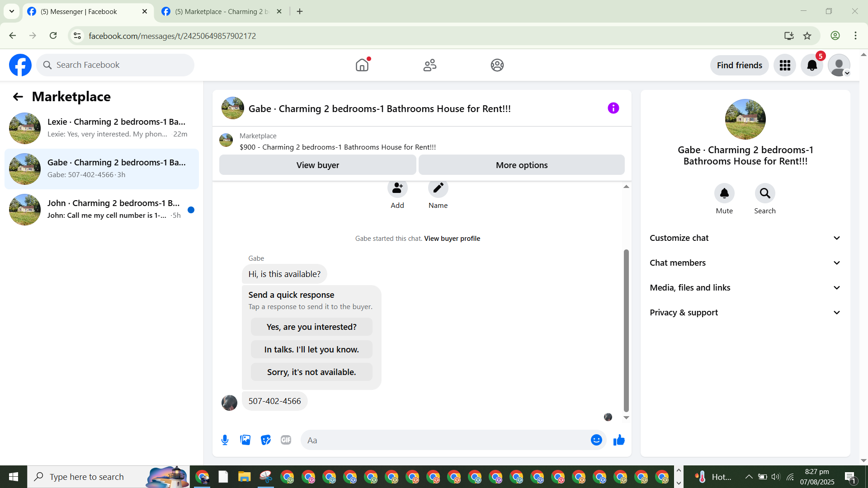The width and height of the screenshot is (868, 488).
Task: Choose a GIF icon
Action: pyautogui.click(x=286, y=440)
